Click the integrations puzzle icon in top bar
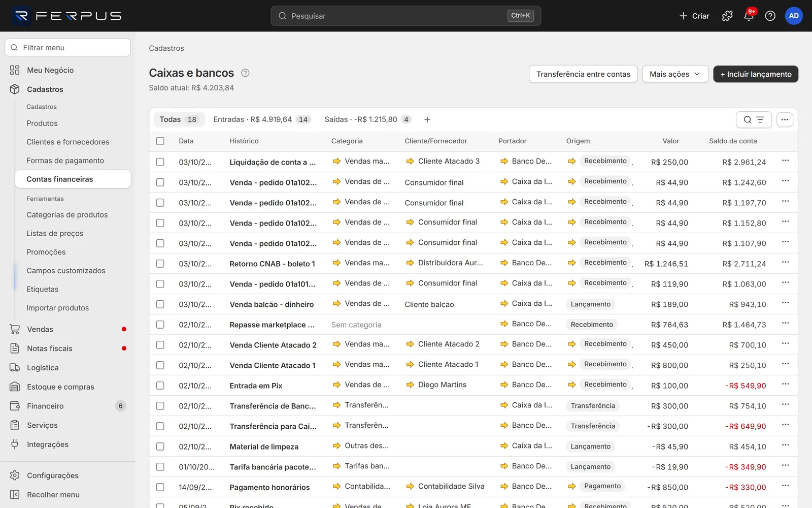Image resolution: width=812 pixels, height=508 pixels. coord(727,16)
